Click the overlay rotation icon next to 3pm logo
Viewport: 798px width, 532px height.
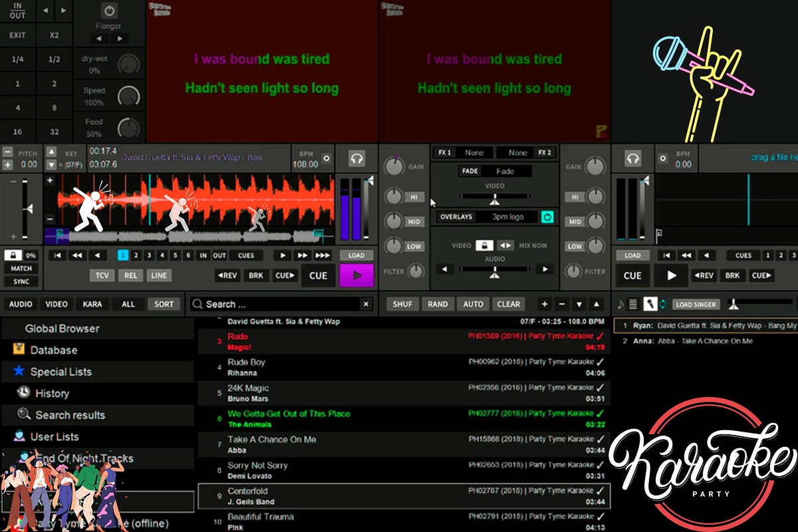tap(548, 217)
